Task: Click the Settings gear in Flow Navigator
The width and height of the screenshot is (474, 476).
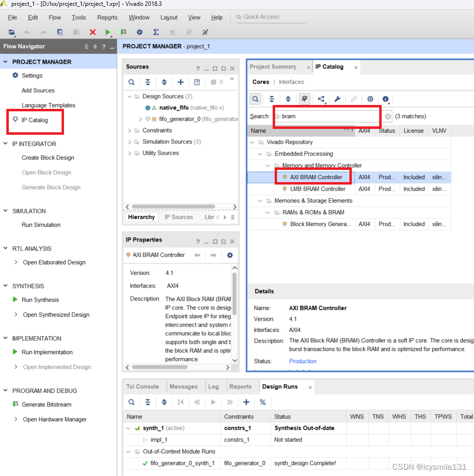Action: (15, 75)
